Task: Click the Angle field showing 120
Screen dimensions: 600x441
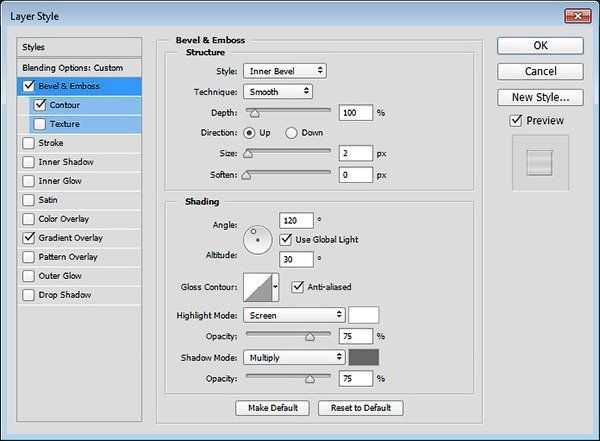Action: click(296, 221)
